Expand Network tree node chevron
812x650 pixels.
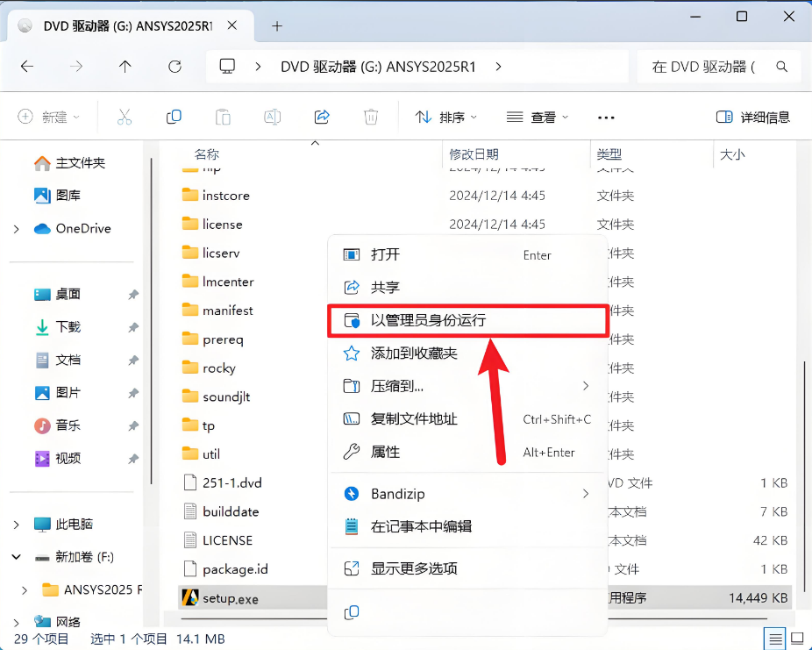click(x=17, y=622)
